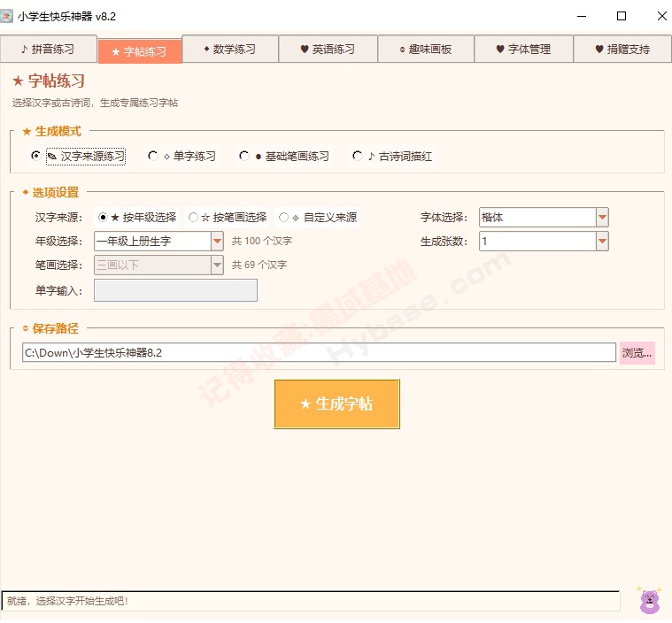Click the 生成字帖 button

pyautogui.click(x=336, y=404)
